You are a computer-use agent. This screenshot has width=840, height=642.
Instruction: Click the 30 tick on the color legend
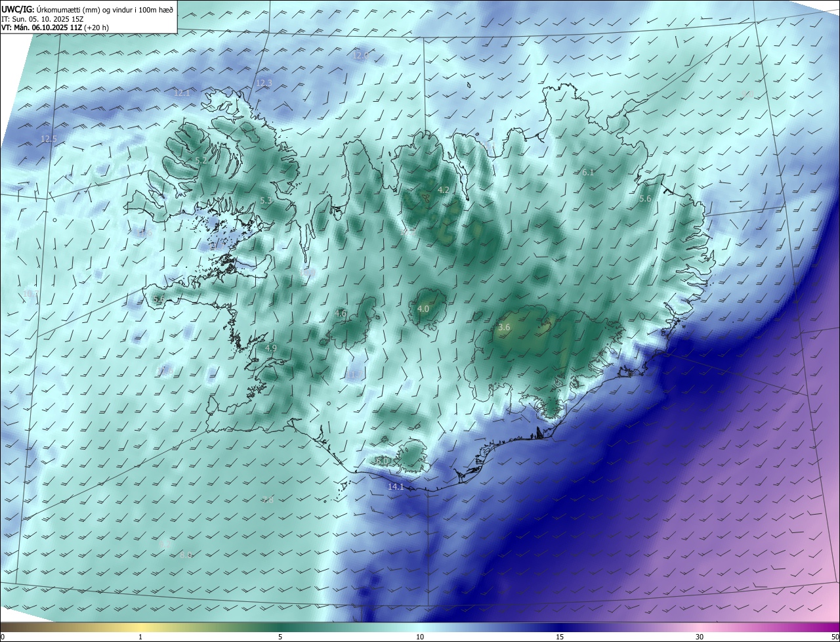coord(700,637)
